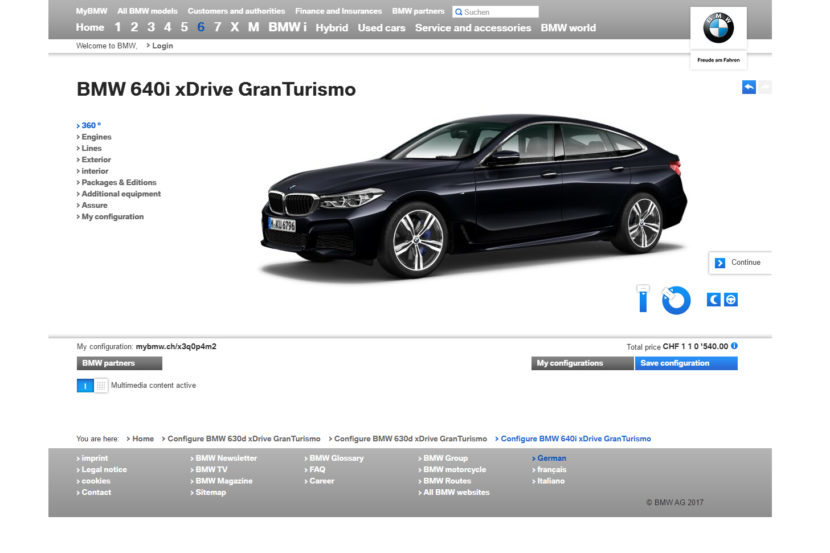Viewport: 830px width, 553px height.
Task: Switch to grid multimedia toggle option
Action: (101, 385)
